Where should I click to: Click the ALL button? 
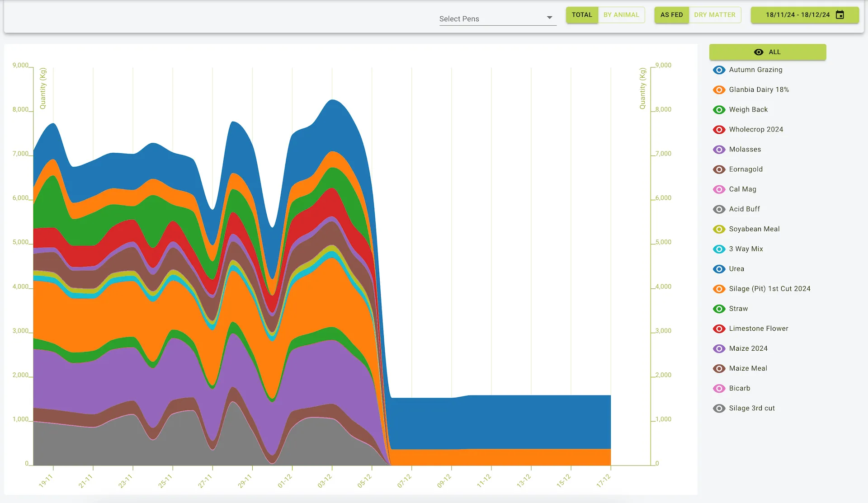click(x=767, y=52)
